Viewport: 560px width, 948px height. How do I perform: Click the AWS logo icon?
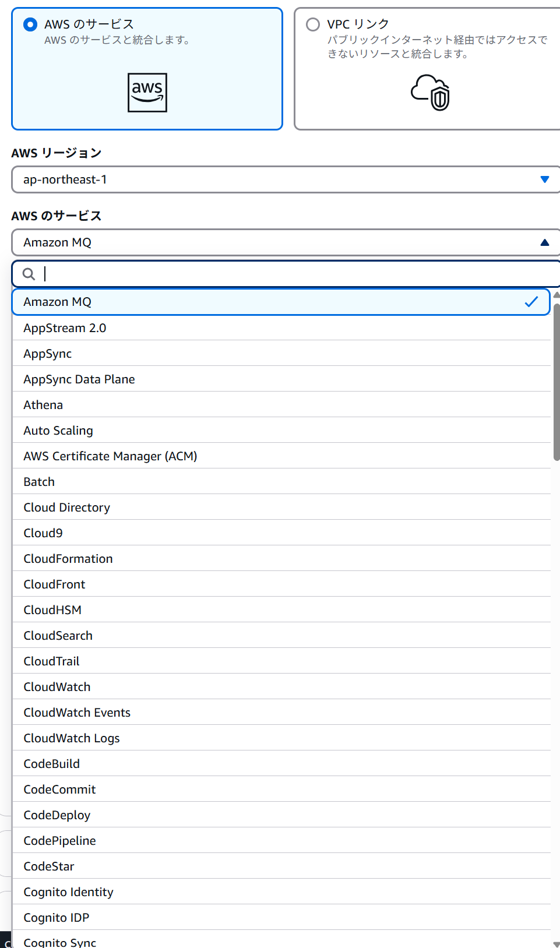147,92
